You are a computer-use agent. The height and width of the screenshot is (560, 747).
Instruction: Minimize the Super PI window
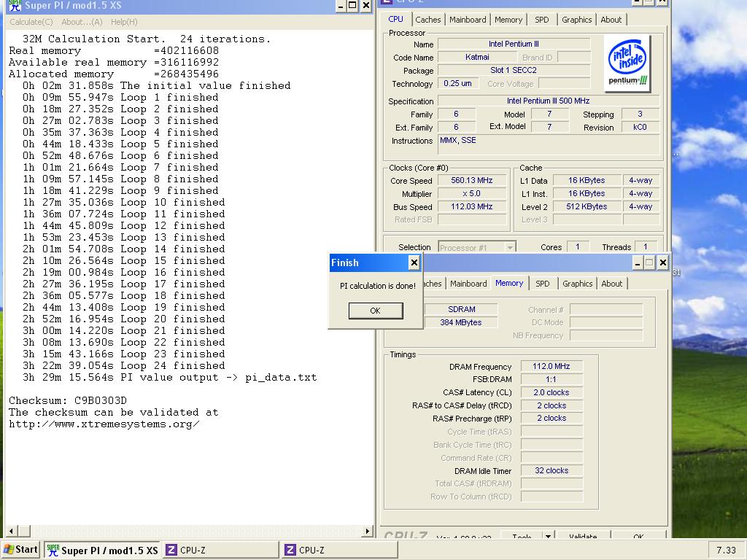tap(340, 5)
